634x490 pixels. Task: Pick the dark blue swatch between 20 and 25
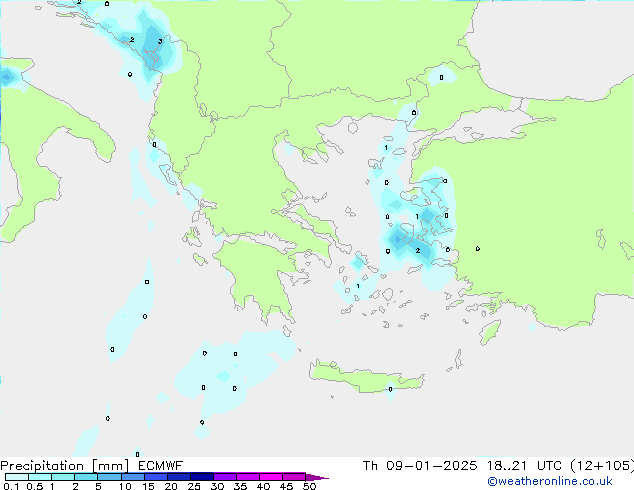(179, 477)
